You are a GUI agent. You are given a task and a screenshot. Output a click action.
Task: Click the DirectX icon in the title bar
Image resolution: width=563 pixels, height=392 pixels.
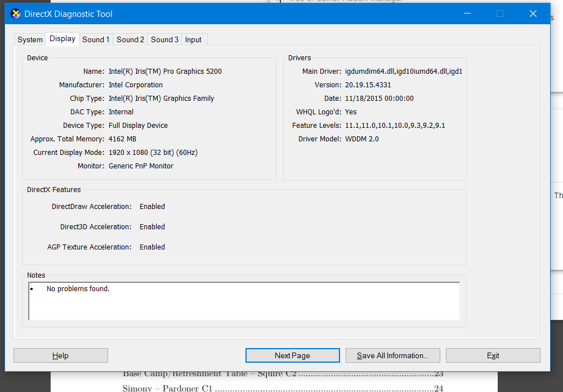click(16, 14)
